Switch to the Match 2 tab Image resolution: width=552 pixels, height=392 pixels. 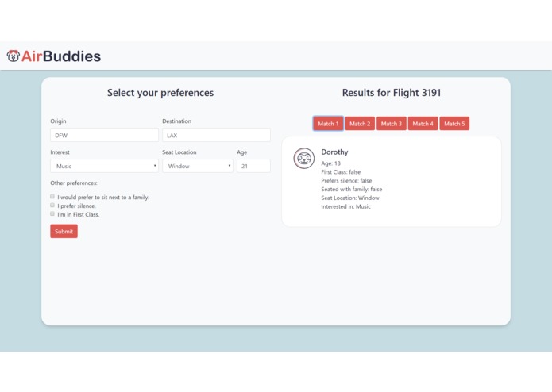(x=360, y=124)
